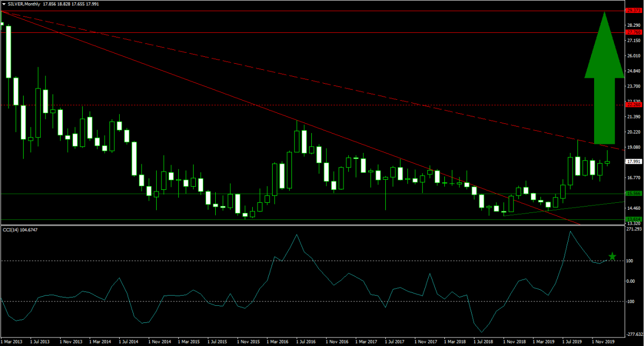Click the large green up arrow

(604, 86)
